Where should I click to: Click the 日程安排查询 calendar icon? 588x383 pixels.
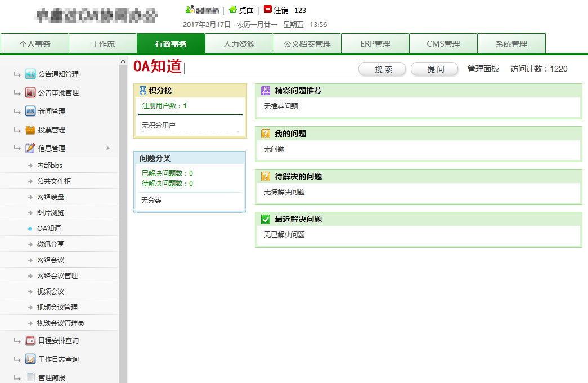click(30, 341)
